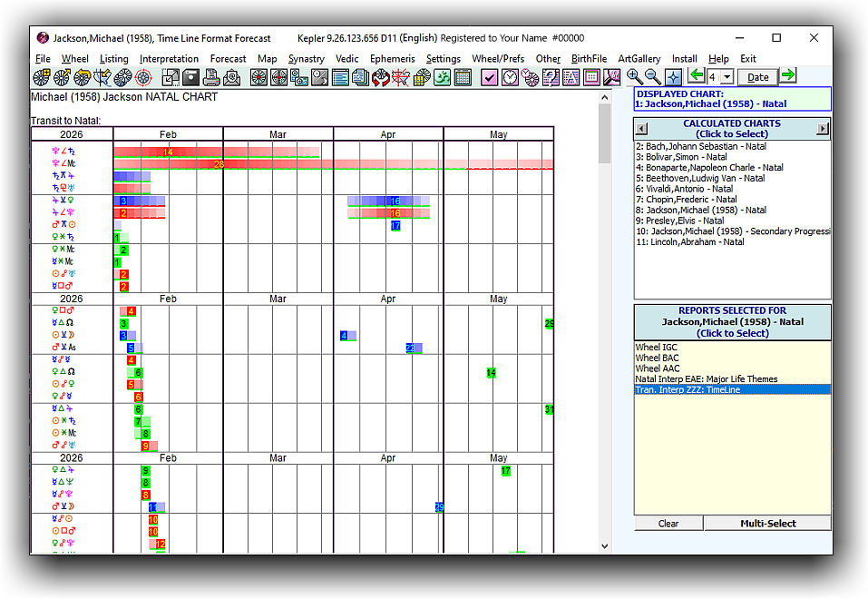The height and width of the screenshot is (599, 868).
Task: Click the email envelope toolbar icon
Action: [x=232, y=78]
